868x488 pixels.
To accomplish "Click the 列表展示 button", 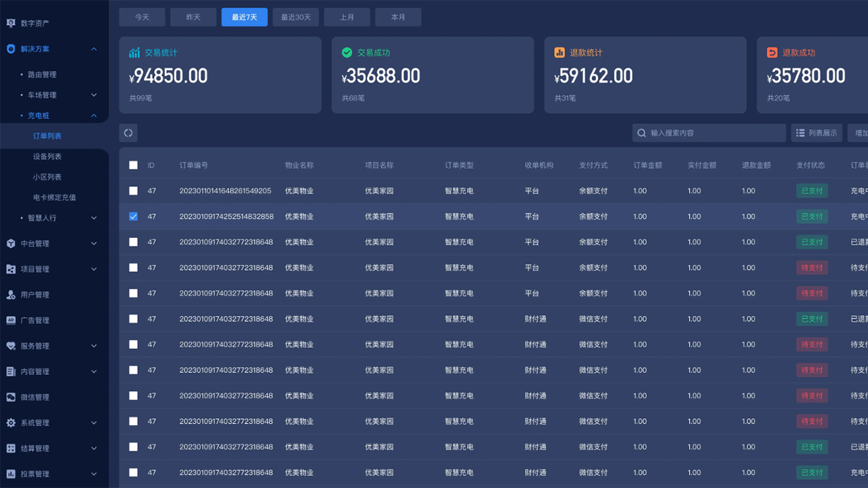I will [816, 133].
